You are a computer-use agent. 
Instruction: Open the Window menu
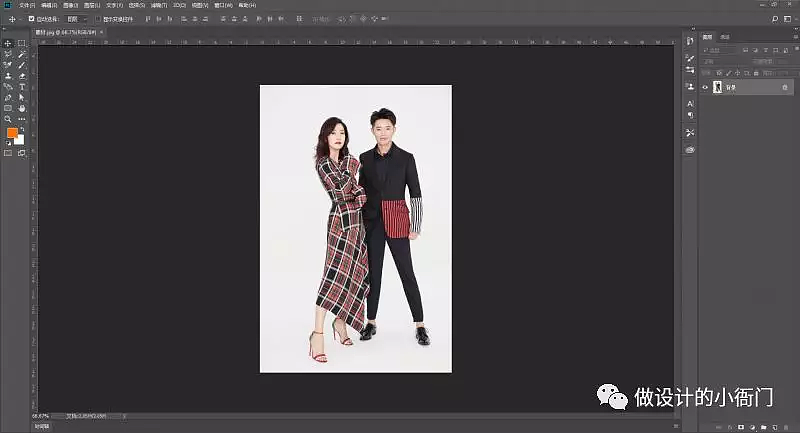[223, 5]
